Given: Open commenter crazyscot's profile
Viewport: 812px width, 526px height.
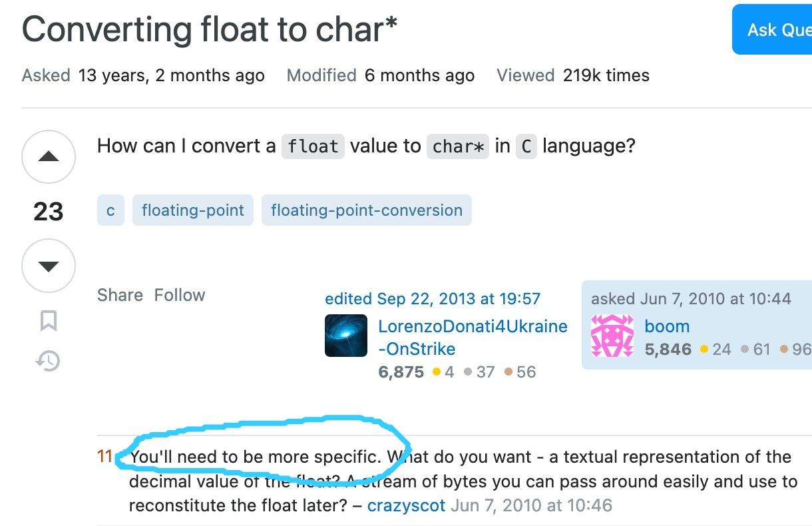Looking at the screenshot, I should coord(406,505).
